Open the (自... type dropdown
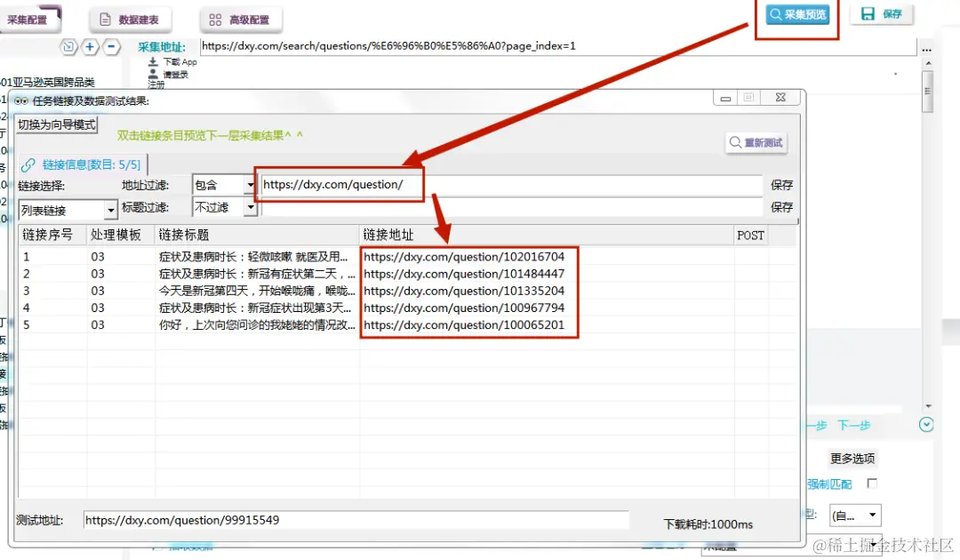 pyautogui.click(x=855, y=516)
